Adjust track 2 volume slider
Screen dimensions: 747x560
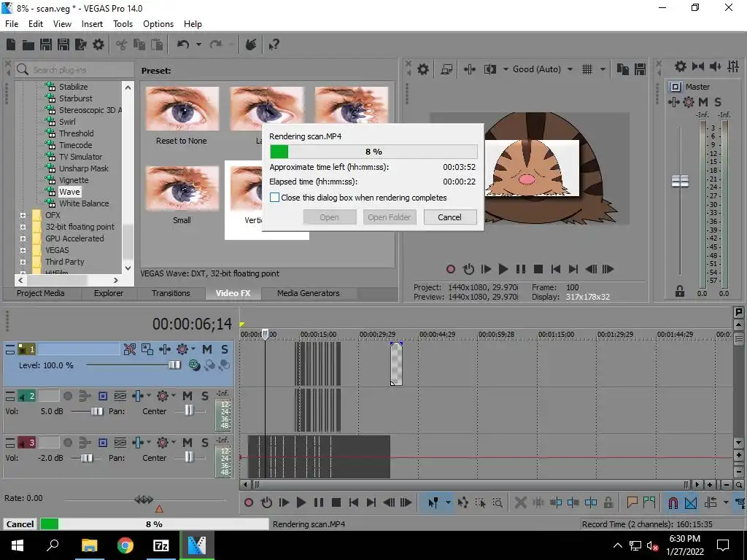tap(97, 411)
